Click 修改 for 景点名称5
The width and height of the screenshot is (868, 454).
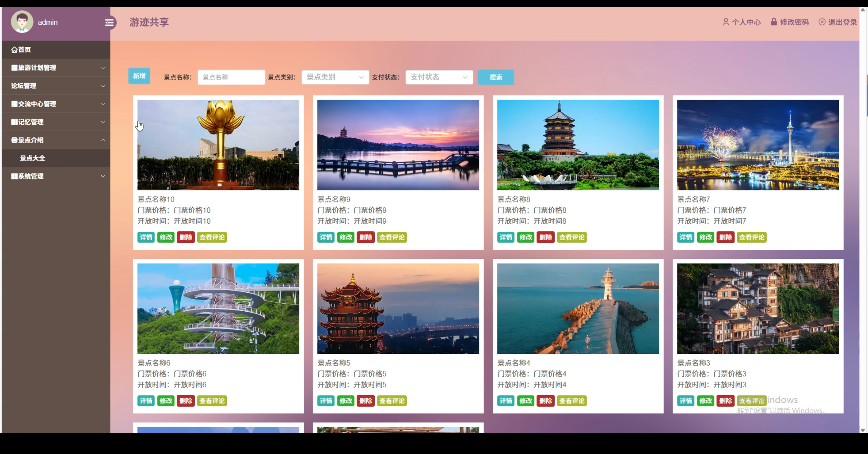[x=346, y=401]
